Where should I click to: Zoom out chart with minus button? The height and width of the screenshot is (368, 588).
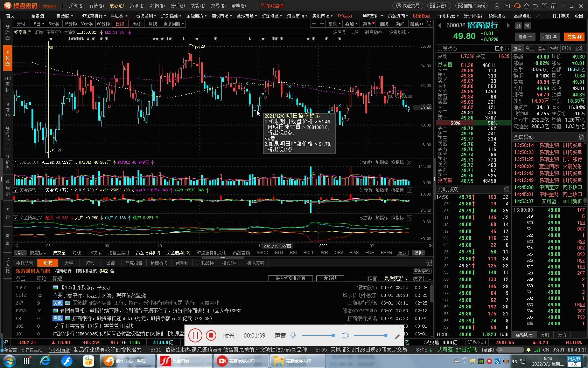[322, 24]
